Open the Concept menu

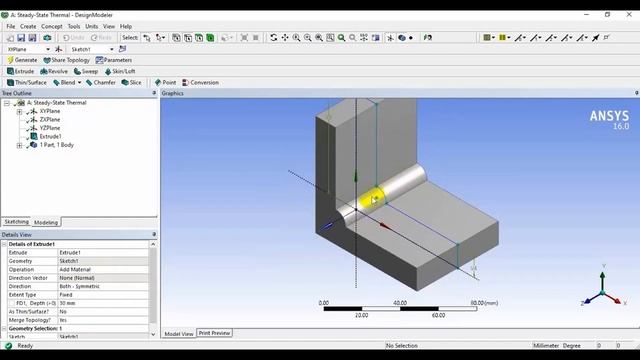coord(52,26)
